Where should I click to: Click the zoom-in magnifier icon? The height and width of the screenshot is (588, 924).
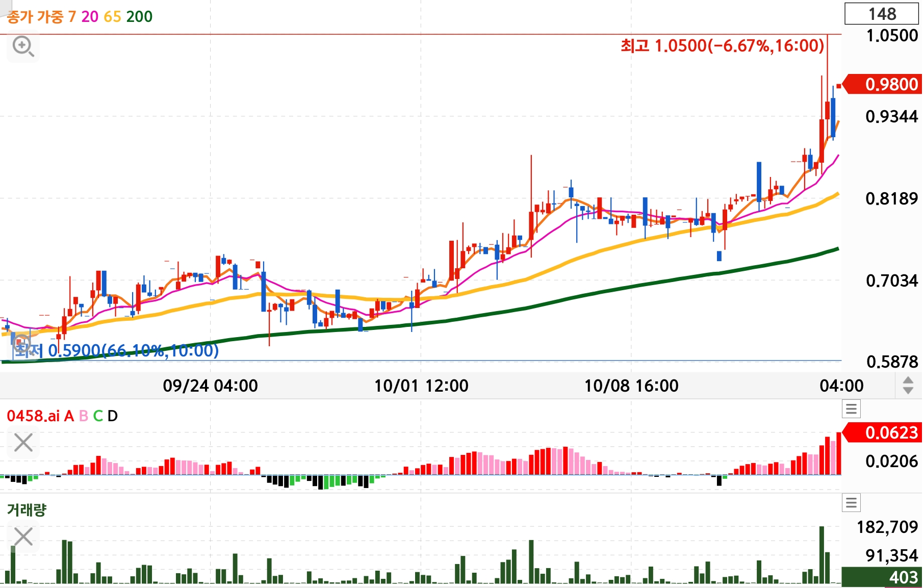[23, 46]
